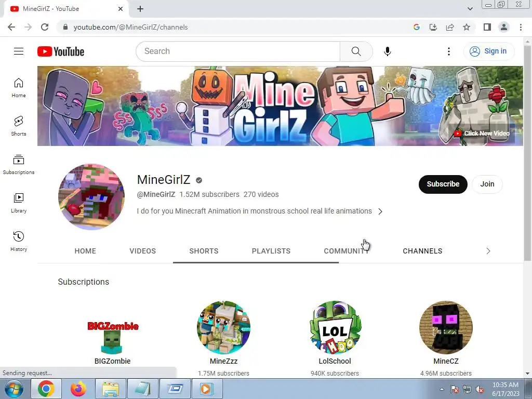The height and width of the screenshot is (399, 532).
Task: Click the @MineGirlZ handle text
Action: 156,194
